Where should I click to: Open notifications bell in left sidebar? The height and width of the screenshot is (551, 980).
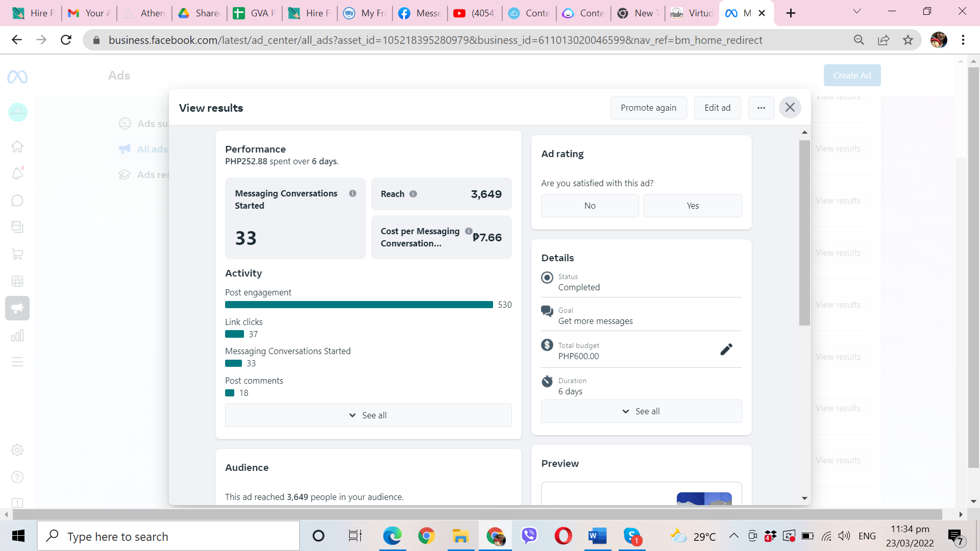[x=17, y=173]
